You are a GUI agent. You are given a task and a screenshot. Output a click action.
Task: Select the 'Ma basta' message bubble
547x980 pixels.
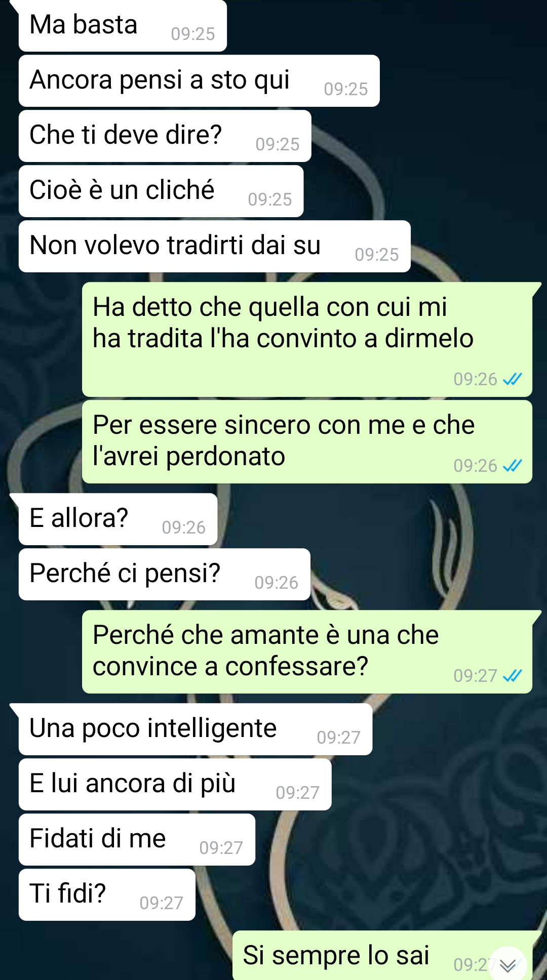(123, 26)
